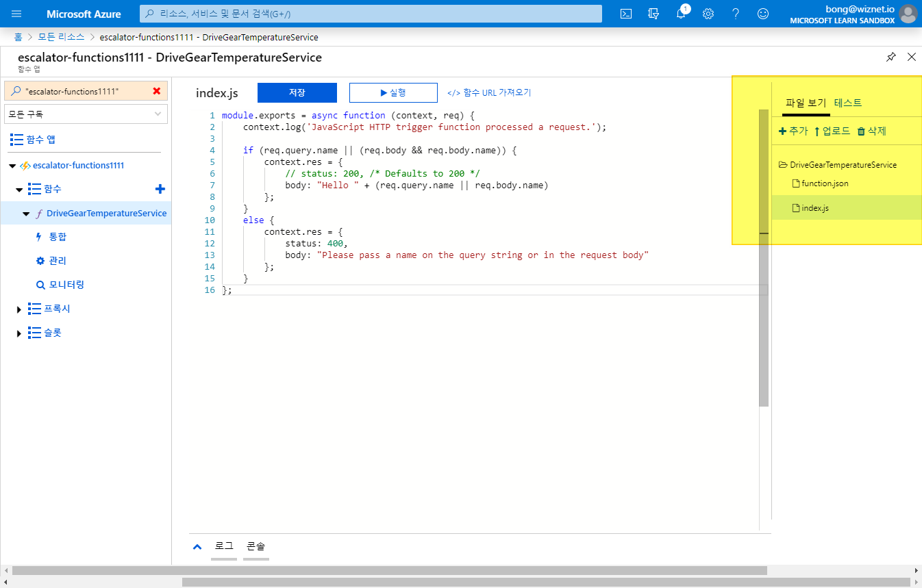Switch to the 테스트 tab
This screenshot has width=922, height=588.
point(848,103)
